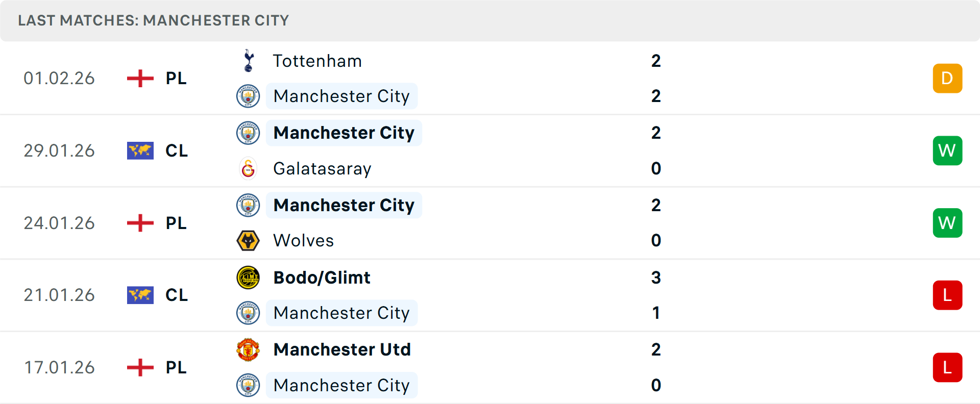Open the Galatasaray team link
The width and height of the screenshot is (980, 404).
(322, 168)
